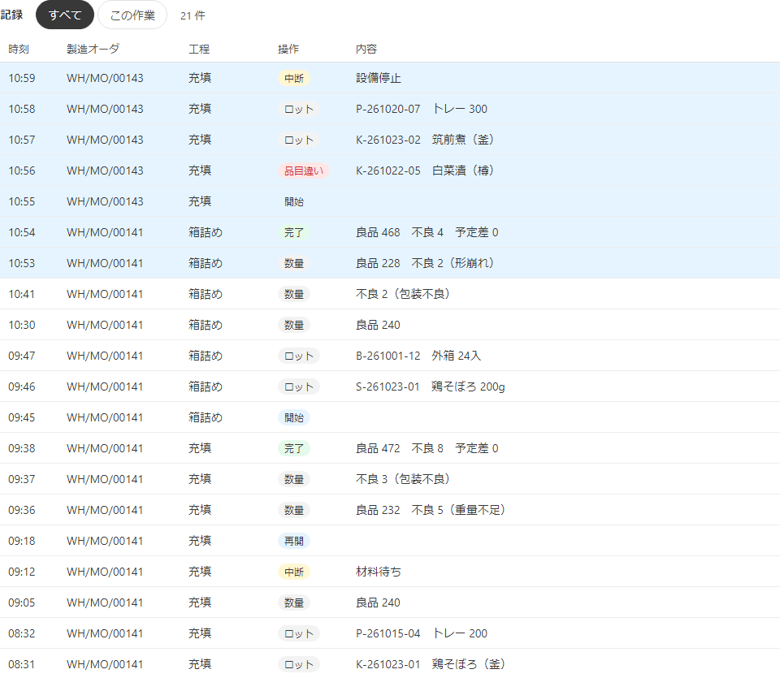The width and height of the screenshot is (784, 678).
Task: Select 良品 472 不良 8 予定差 0
Action: point(427,449)
